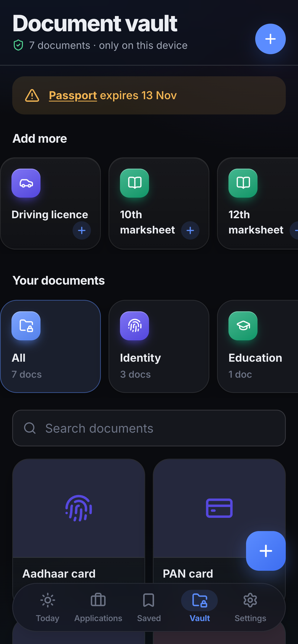This screenshot has width=298, height=644.
Task: Click the magnifier icon in the search box
Action: 30,428
